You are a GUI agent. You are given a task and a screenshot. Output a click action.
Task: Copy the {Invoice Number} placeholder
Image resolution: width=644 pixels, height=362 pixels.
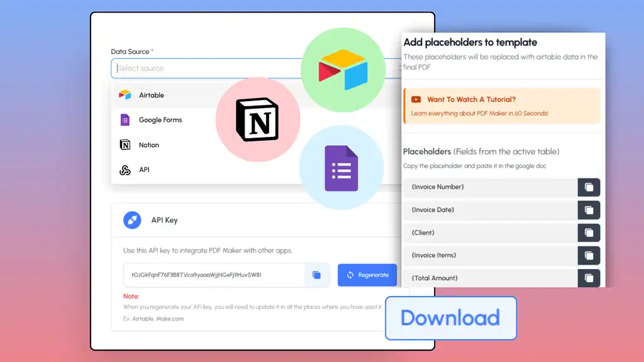[589, 187]
